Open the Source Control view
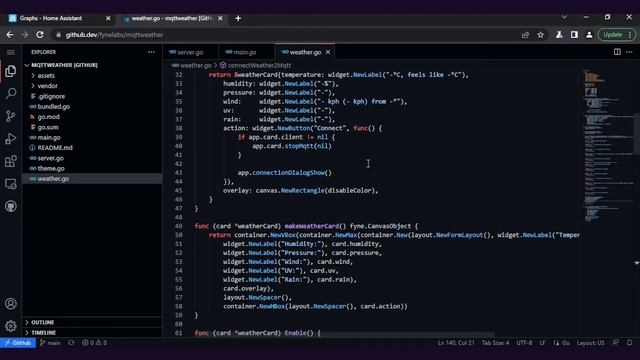640x360 pixels. 11,116
